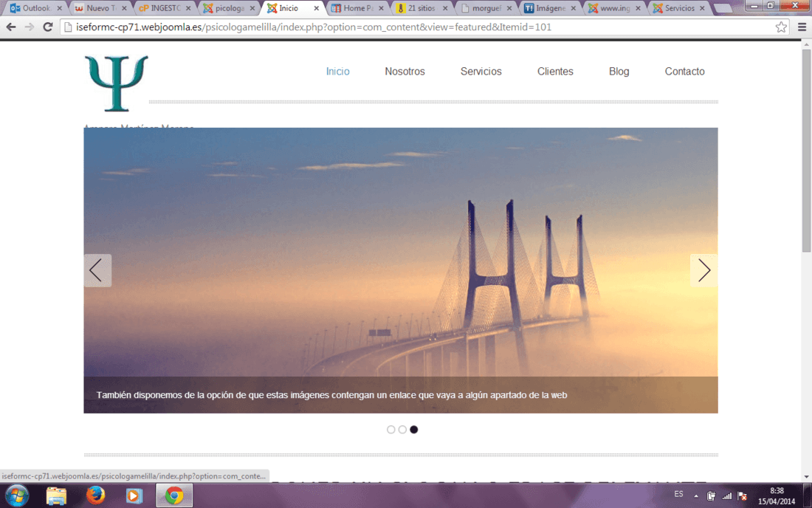This screenshot has width=812, height=508.
Task: Visit the Blog page
Action: 619,72
